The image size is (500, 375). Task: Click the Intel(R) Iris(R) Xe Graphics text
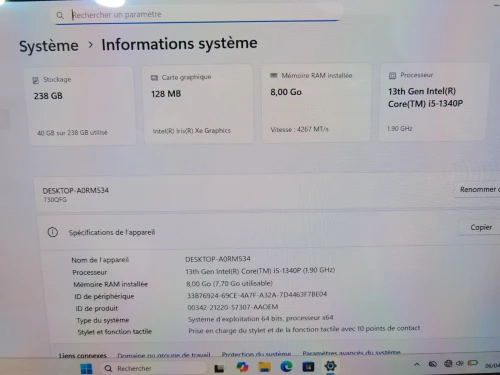[x=192, y=131]
